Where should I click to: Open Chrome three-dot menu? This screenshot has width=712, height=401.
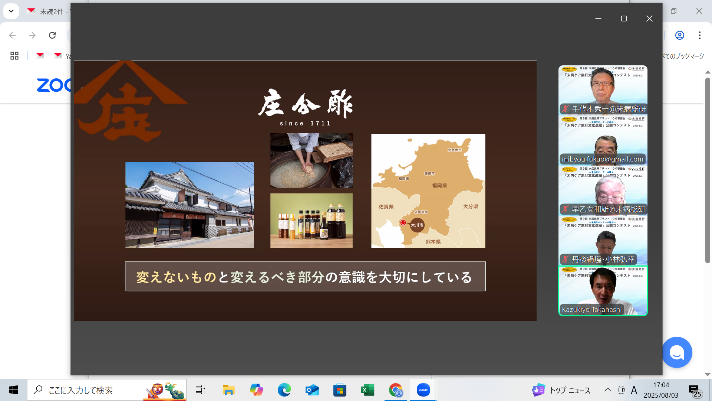tap(699, 35)
